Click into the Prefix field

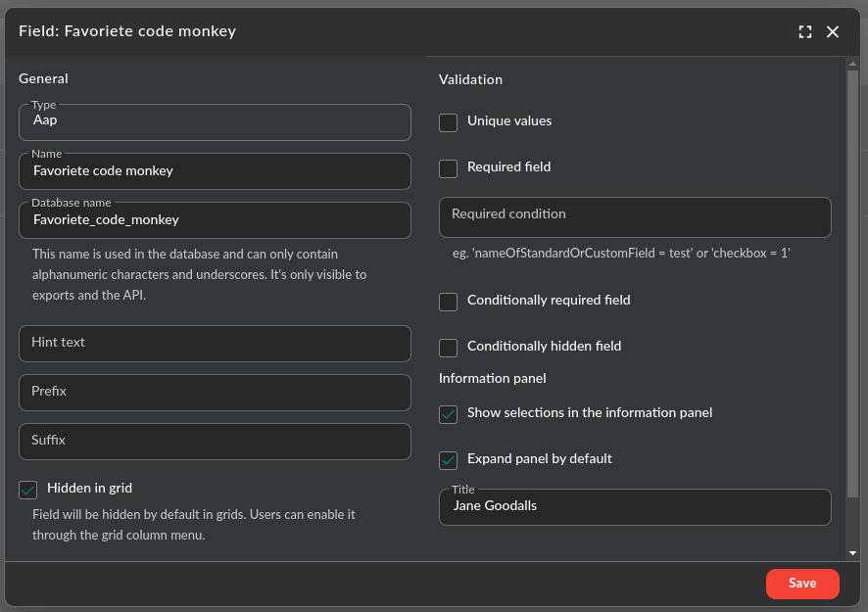(214, 393)
